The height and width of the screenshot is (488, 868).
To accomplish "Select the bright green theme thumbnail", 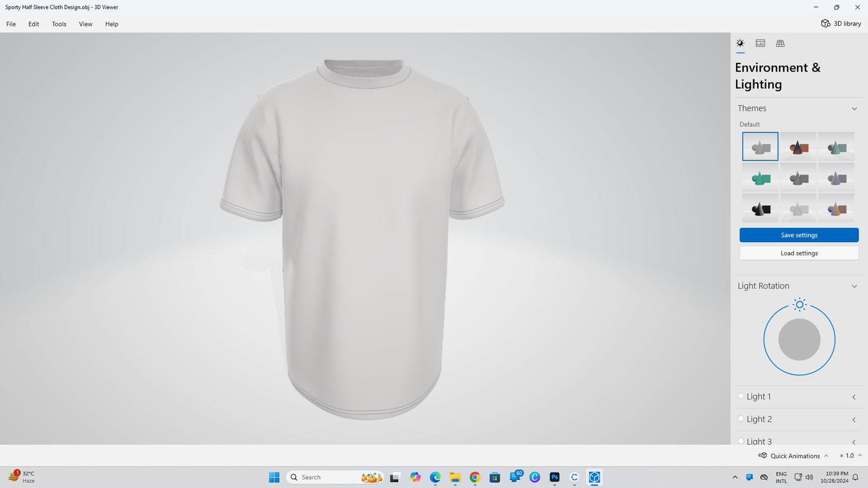I will (x=760, y=177).
